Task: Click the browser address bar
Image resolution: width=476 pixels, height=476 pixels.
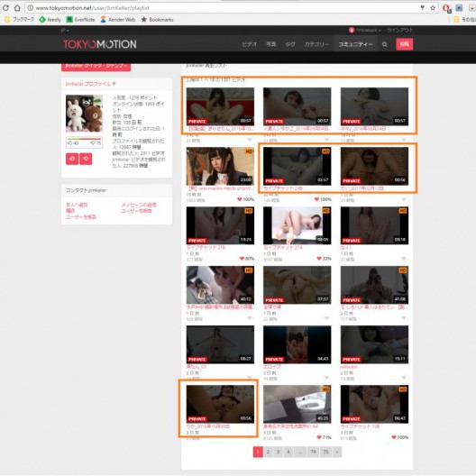Action: pos(224,8)
